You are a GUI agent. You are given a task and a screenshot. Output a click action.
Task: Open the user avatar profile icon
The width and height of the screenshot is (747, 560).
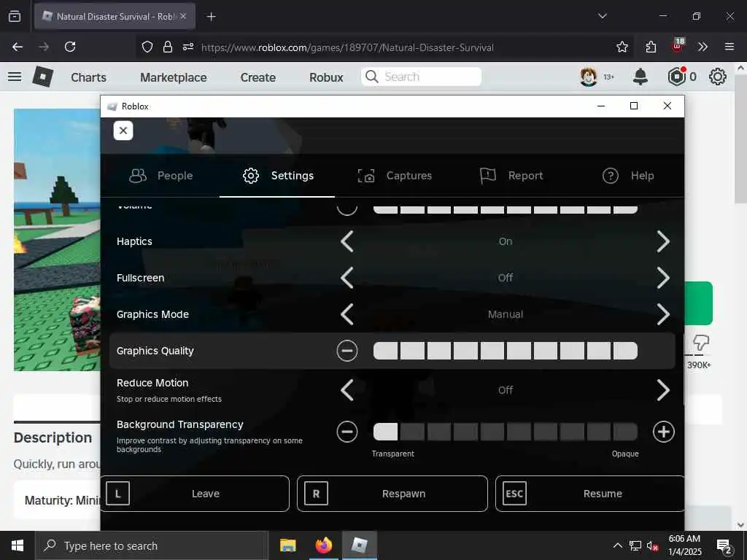(589, 77)
